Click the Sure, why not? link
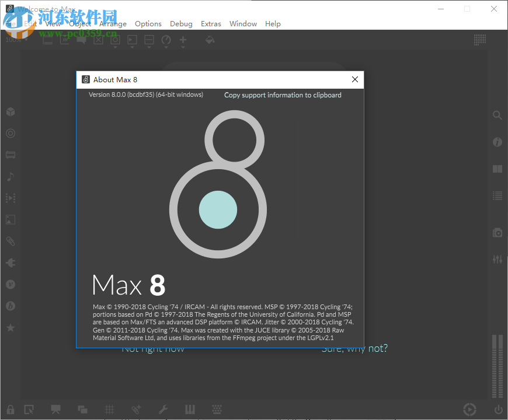This screenshot has height=420, width=508. click(x=354, y=348)
